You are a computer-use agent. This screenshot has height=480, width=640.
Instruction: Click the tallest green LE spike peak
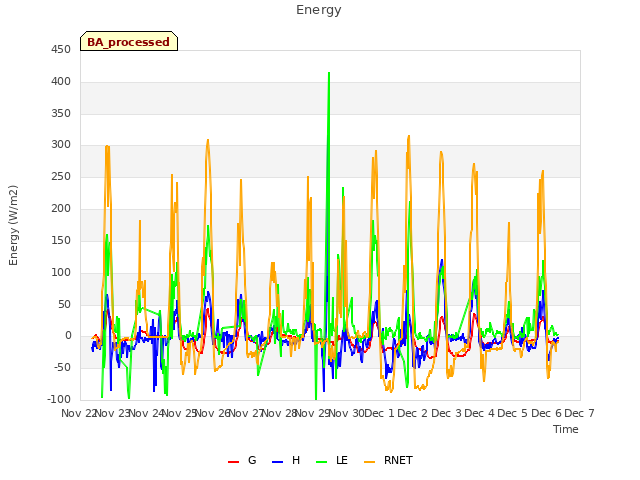coord(329,73)
